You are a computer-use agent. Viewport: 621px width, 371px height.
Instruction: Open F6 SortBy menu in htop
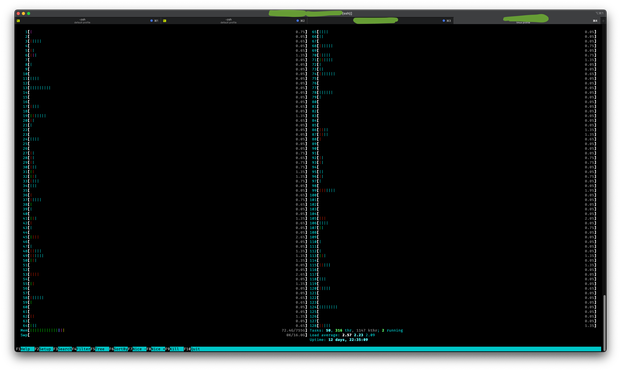120,349
